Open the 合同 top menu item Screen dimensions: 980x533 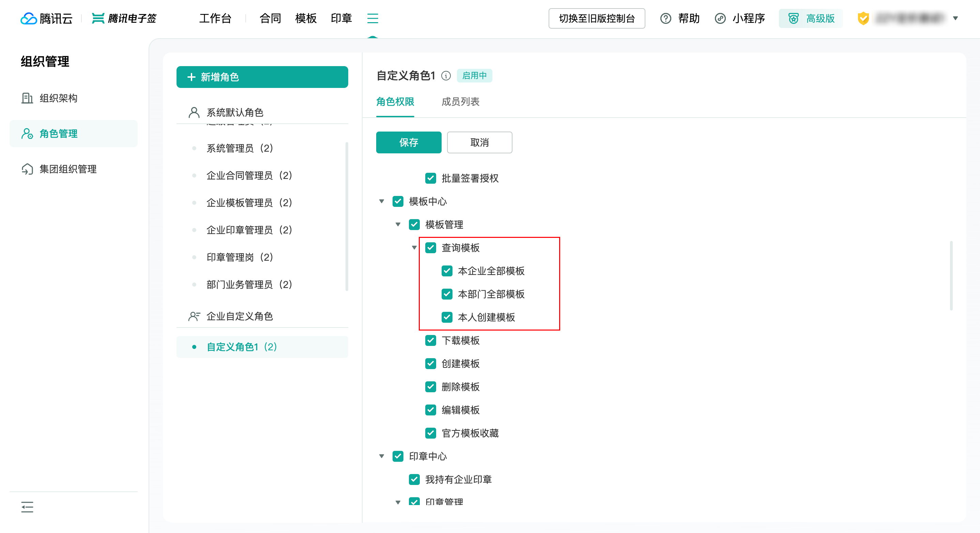(x=270, y=18)
